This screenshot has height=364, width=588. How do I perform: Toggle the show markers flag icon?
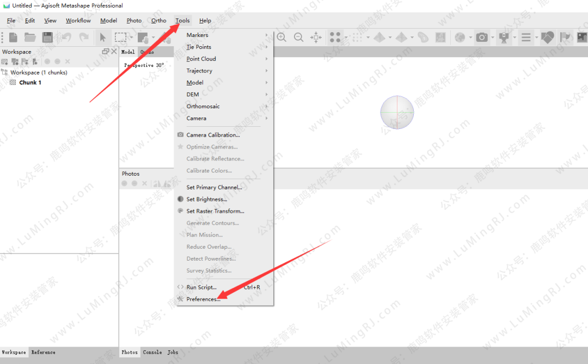(565, 37)
